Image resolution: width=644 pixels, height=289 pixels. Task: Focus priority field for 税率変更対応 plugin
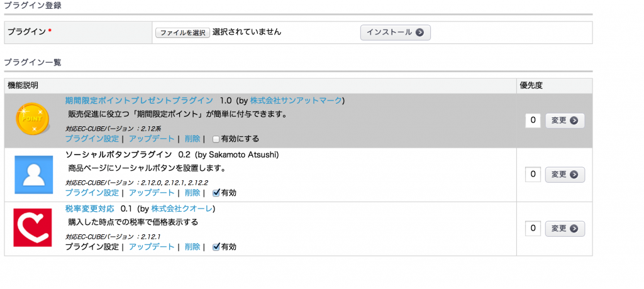(x=533, y=228)
